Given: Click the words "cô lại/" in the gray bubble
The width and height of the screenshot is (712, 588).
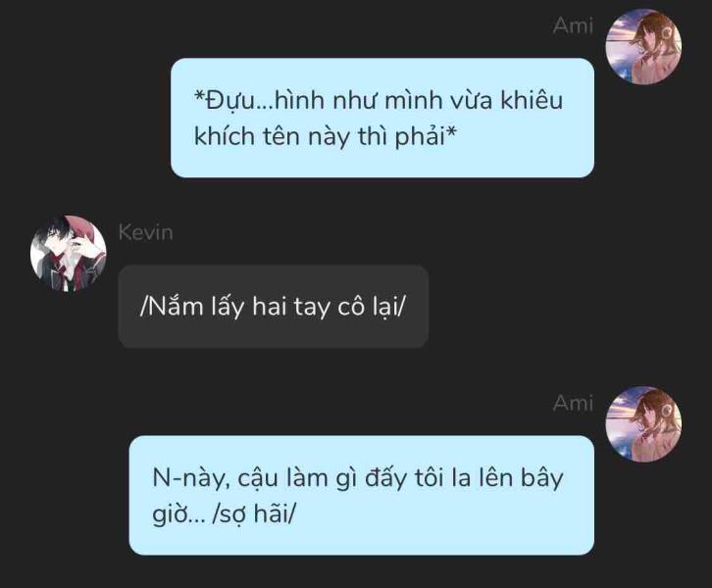Looking at the screenshot, I should [x=371, y=307].
